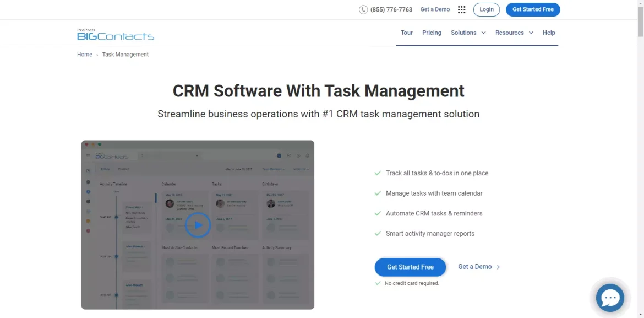The height and width of the screenshot is (318, 644).
Task: Click the subtitle 'Streamline business operations' line
Action: point(318,114)
